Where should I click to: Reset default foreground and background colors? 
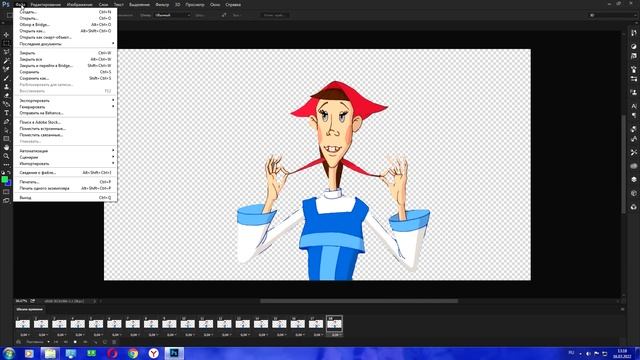pyautogui.click(x=3, y=173)
